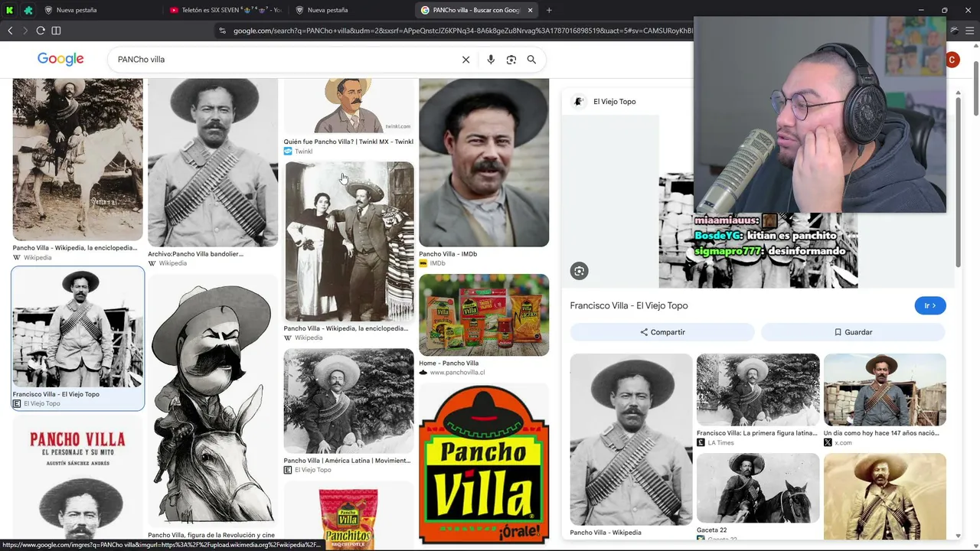Open the Francisco Villa - El Viejo Topo title link
980x551 pixels.
(629, 305)
